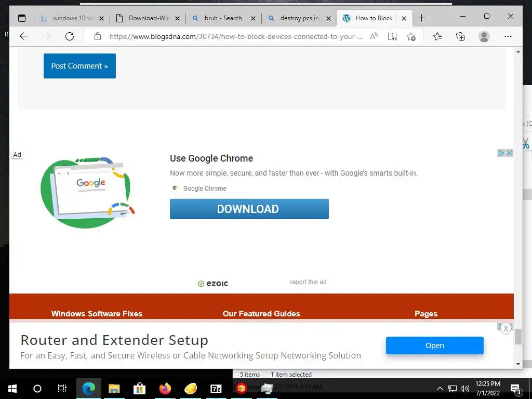Image resolution: width=532 pixels, height=399 pixels.
Task: Click the Google Chrome ad illustration
Action: 87,192
